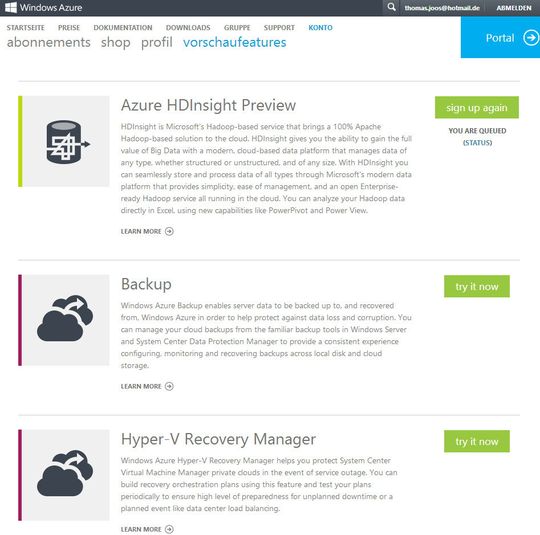This screenshot has width=540, height=535.
Task: Select the KONTO navigation item
Action: [321, 28]
